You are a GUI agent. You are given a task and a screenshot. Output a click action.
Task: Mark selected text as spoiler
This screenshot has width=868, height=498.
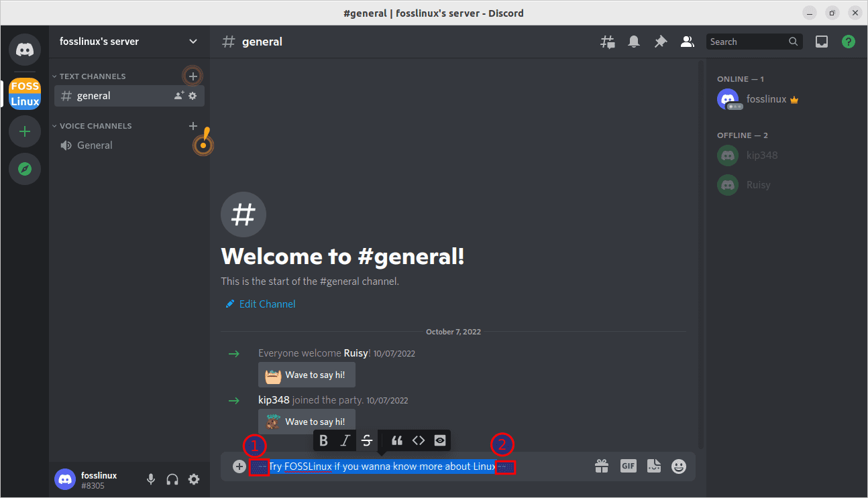coord(440,440)
